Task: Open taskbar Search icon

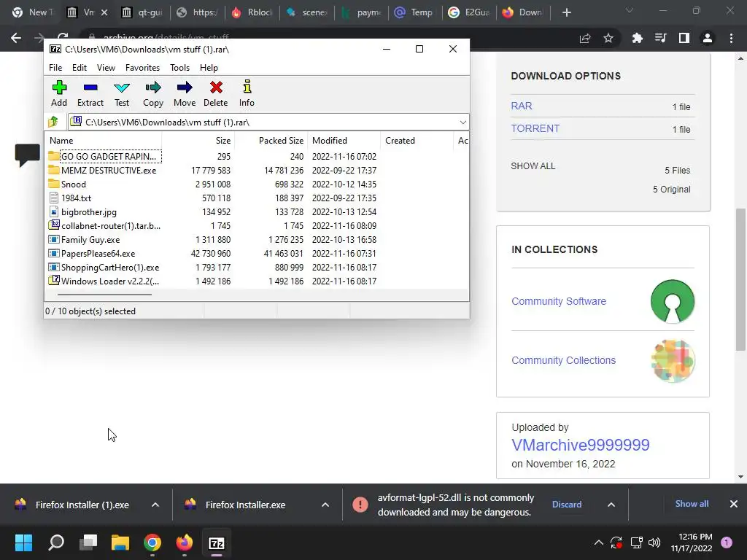Action: click(x=56, y=542)
